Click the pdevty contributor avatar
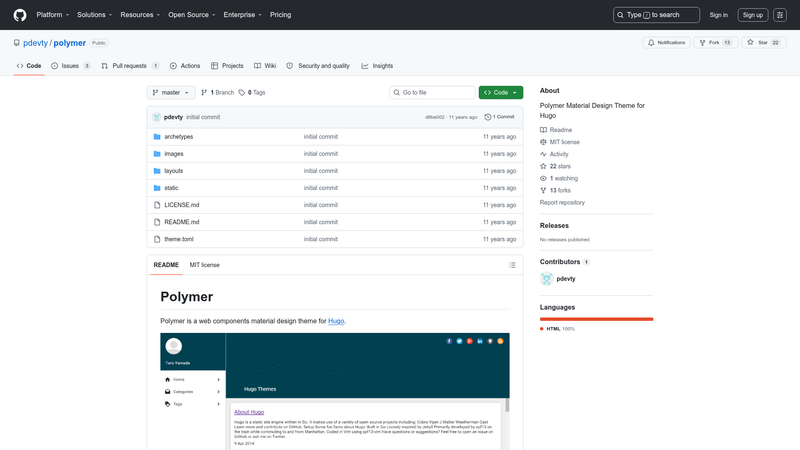The width and height of the screenshot is (800, 450). tap(546, 279)
